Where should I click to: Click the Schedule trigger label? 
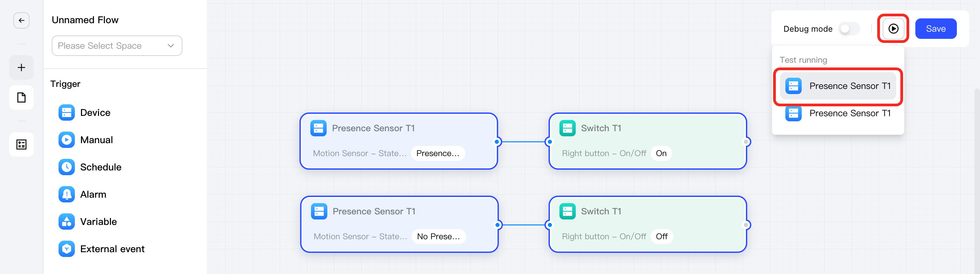[101, 167]
